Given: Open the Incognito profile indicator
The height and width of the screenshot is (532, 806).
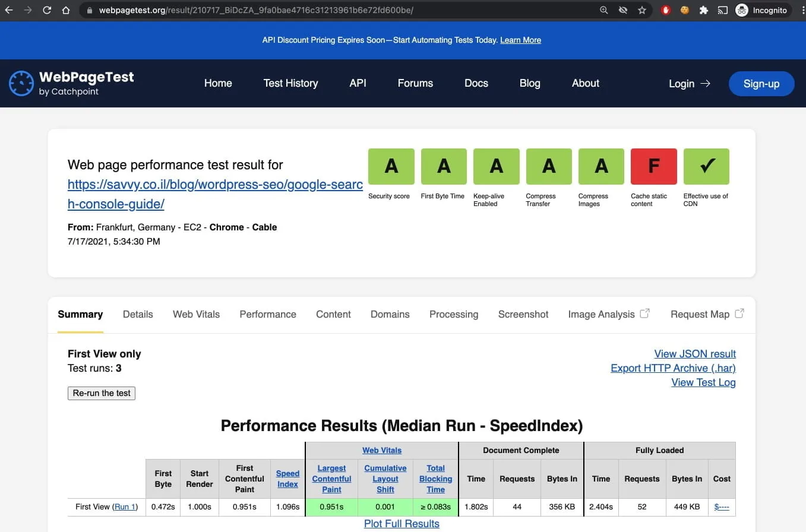Looking at the screenshot, I should point(763,10).
